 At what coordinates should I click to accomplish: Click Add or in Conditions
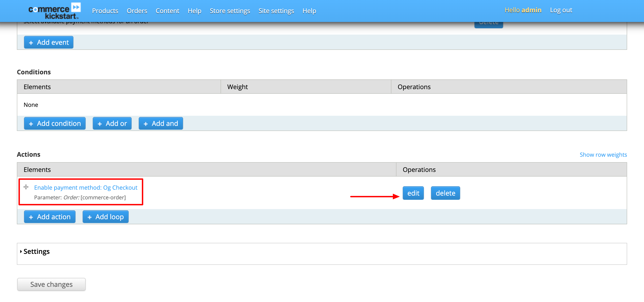click(x=112, y=124)
